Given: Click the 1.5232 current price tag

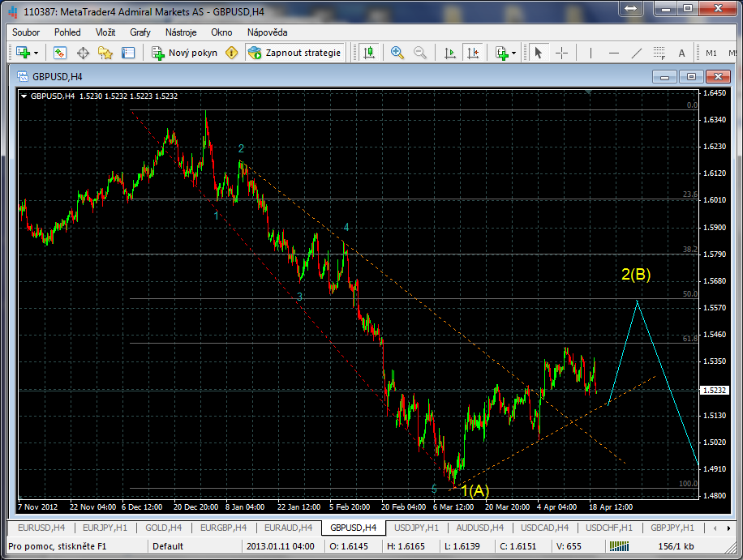Looking at the screenshot, I should tap(714, 391).
